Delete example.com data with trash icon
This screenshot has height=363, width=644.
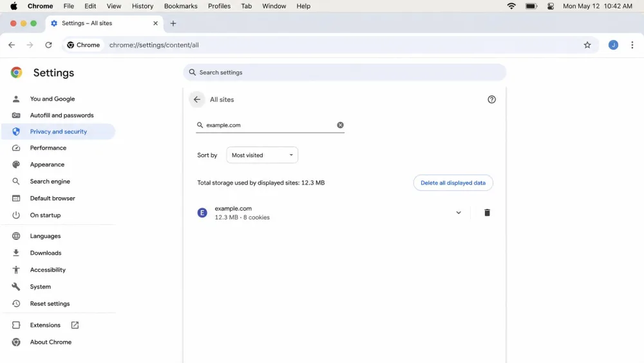coord(487,213)
